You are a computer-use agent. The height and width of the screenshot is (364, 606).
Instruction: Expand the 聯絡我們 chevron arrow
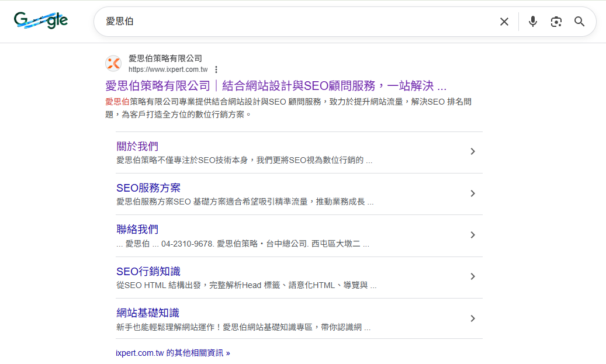(x=473, y=235)
